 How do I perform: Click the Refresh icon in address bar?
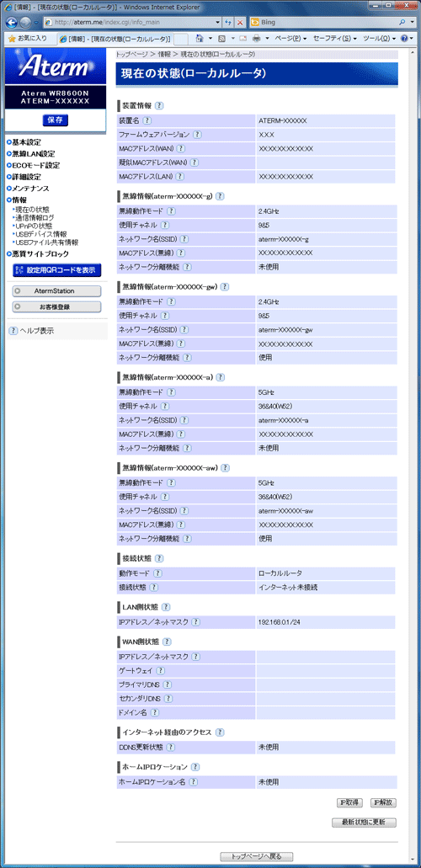coord(229,23)
